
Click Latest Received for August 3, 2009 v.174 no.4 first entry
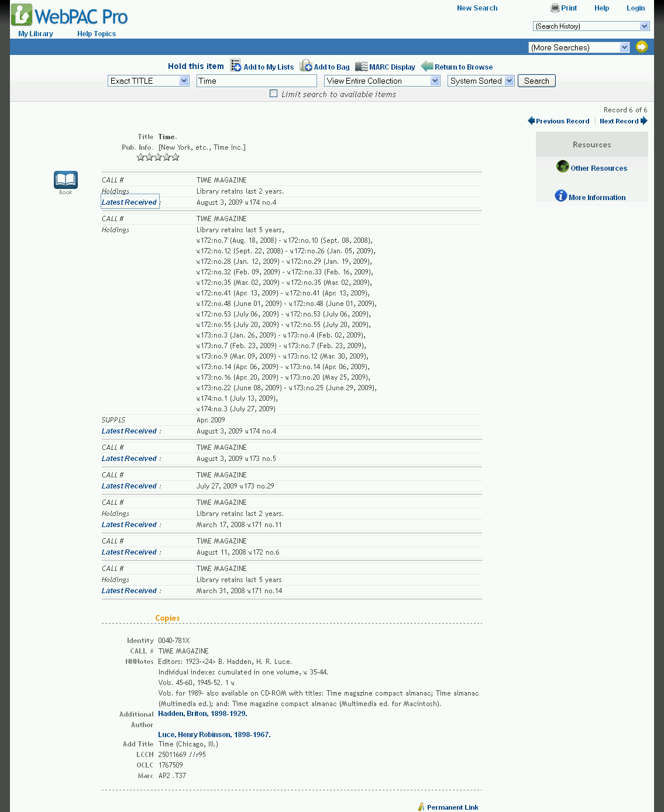click(x=129, y=202)
